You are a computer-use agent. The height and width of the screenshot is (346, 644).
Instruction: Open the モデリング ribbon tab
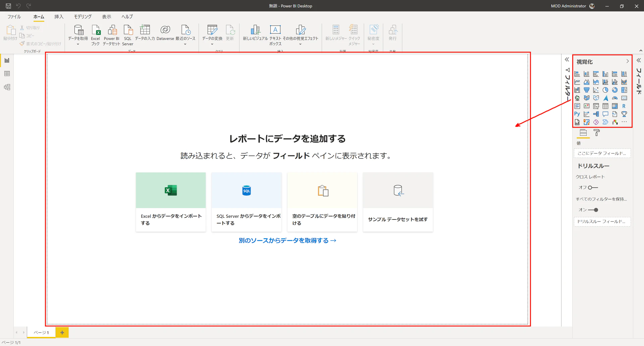83,17
